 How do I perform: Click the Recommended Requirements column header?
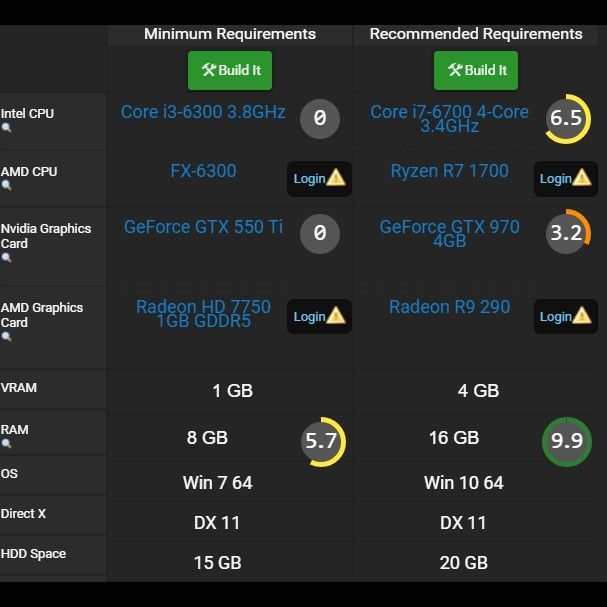click(476, 34)
